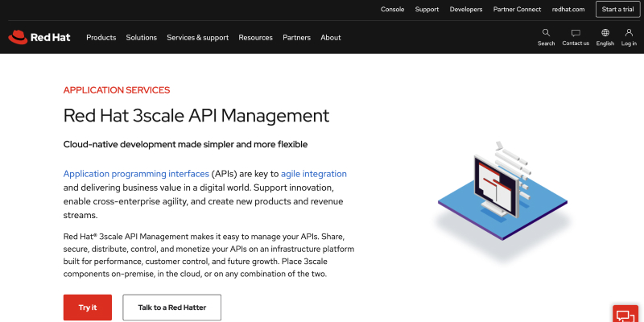Click the Cloud-native development subtitle text
The height and width of the screenshot is (322, 644).
pyautogui.click(x=185, y=145)
